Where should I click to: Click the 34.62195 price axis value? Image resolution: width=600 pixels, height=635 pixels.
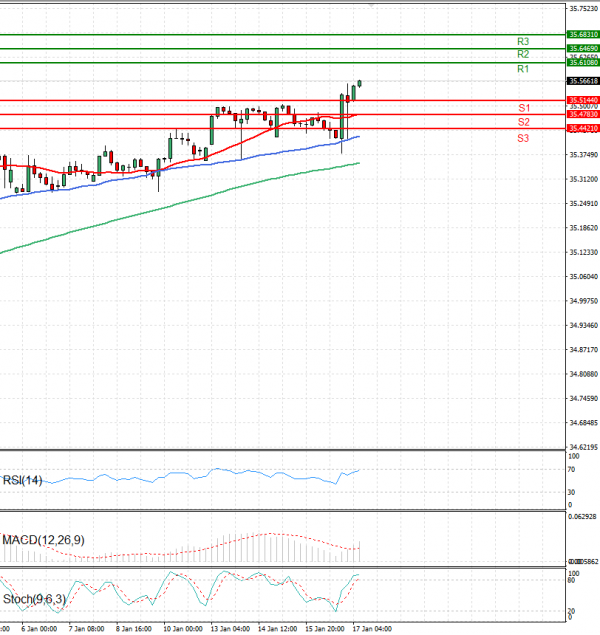[x=583, y=447]
